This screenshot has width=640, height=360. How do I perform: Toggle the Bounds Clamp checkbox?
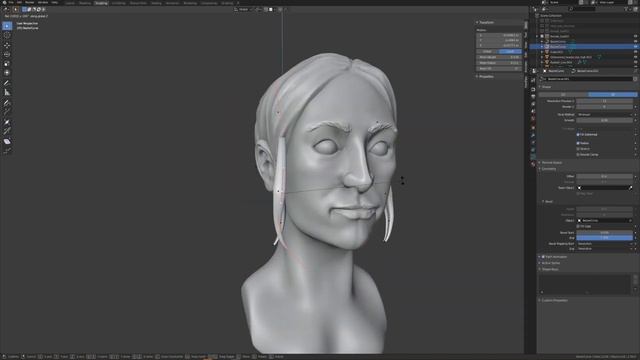(578, 155)
